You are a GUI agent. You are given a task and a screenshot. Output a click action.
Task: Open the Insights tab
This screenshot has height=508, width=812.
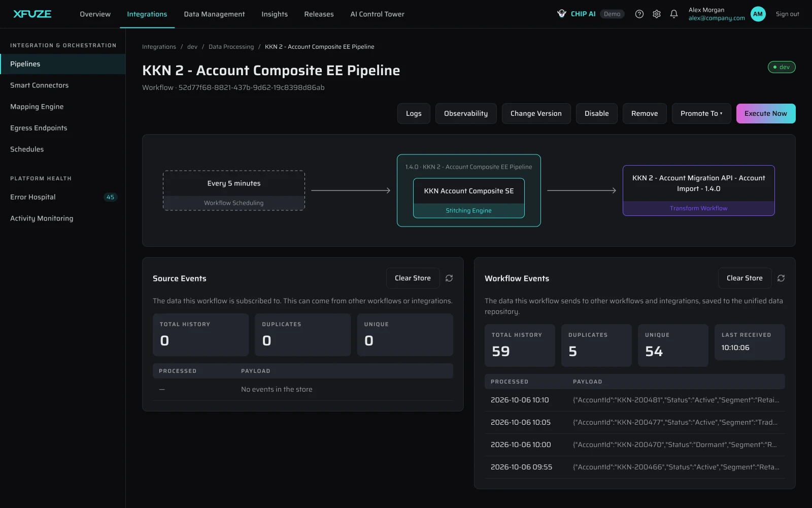[275, 14]
